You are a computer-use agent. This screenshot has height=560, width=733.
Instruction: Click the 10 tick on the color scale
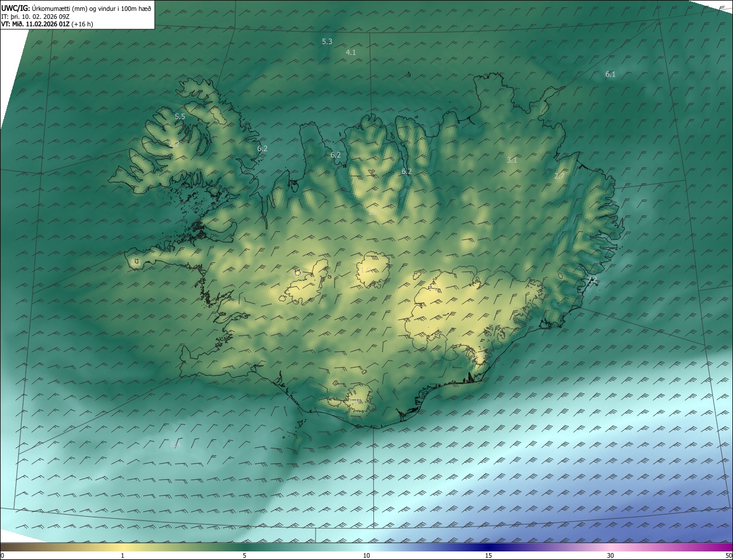(366, 555)
